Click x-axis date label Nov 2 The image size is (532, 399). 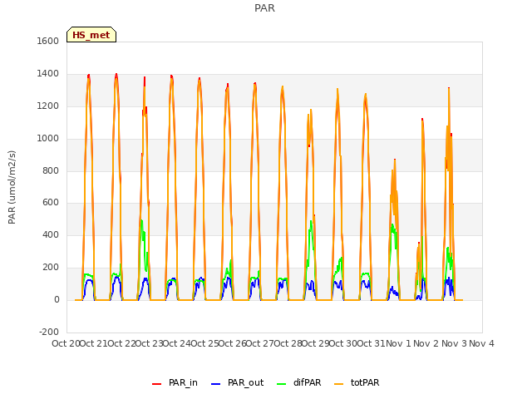[426, 343]
